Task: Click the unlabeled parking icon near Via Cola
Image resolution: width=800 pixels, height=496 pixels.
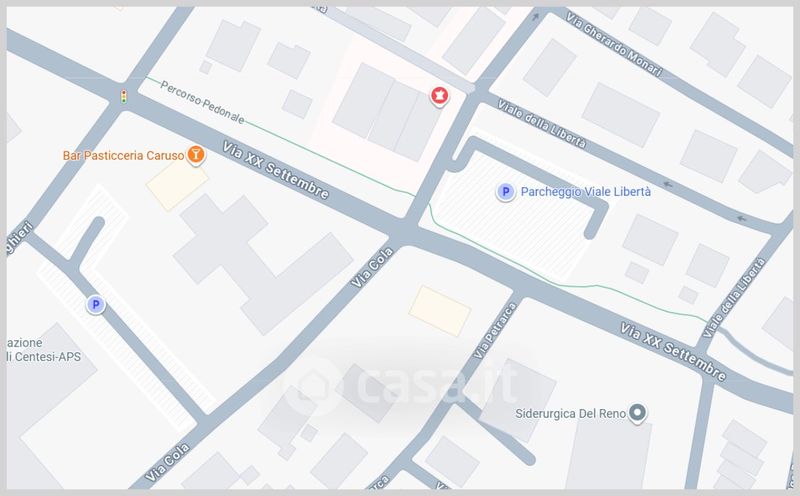Action: click(x=95, y=305)
